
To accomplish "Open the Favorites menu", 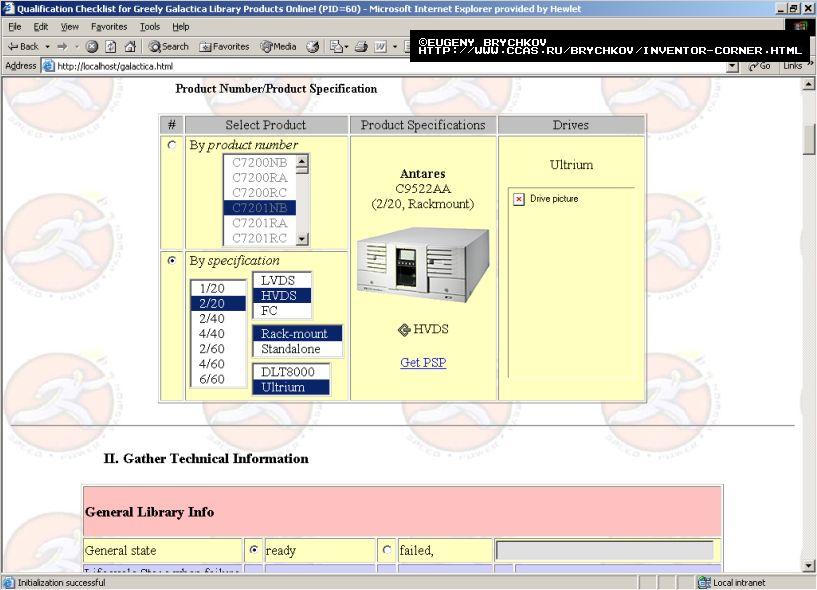I will click(x=109, y=27).
